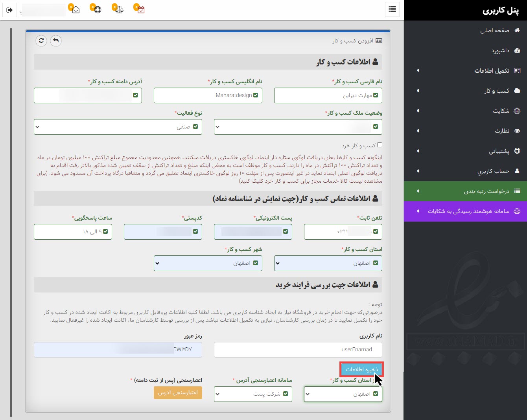The image size is (527, 420).
Task: Open the وضعیت ملک کسب و کار dropdown
Action: pos(298,127)
